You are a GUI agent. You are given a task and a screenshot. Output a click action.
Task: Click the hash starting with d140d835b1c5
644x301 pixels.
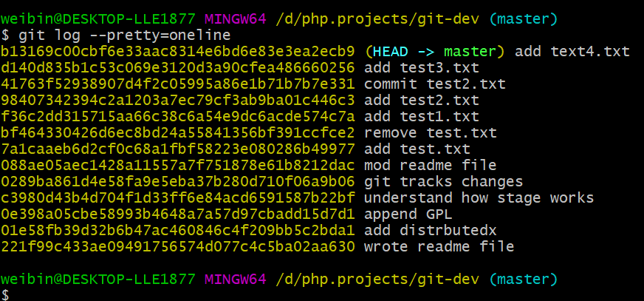point(177,67)
